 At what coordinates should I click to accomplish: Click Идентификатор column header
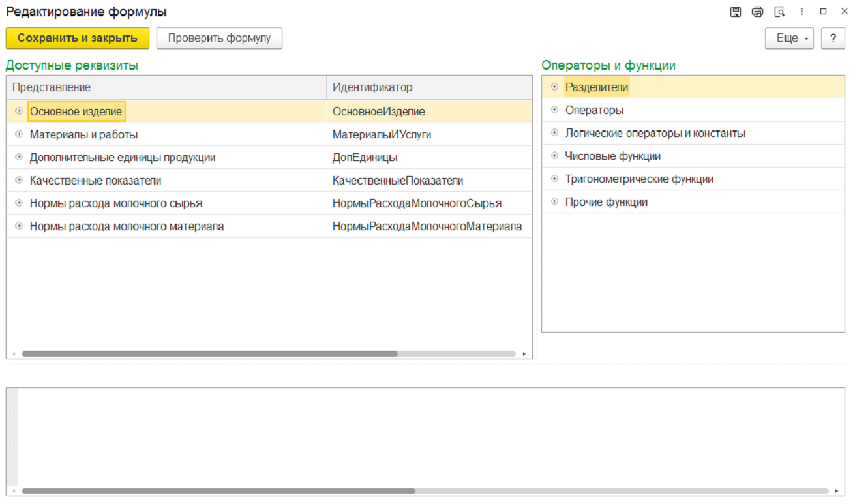[x=429, y=87]
